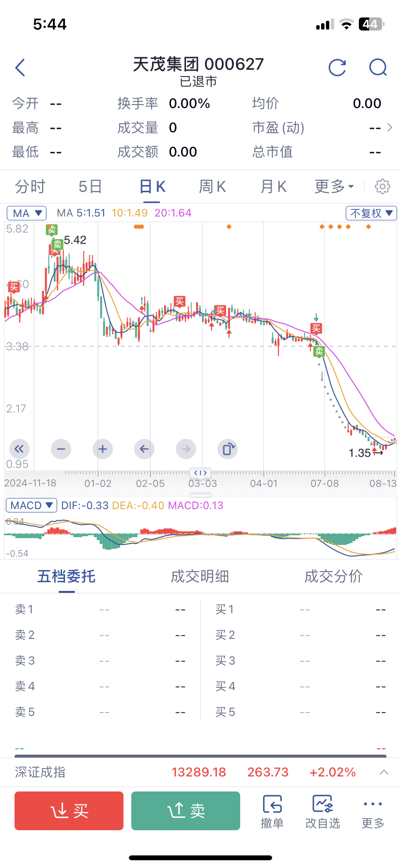This screenshot has height=868, width=401.
Task: Open the 不复权 adjustment dropdown
Action: (371, 213)
